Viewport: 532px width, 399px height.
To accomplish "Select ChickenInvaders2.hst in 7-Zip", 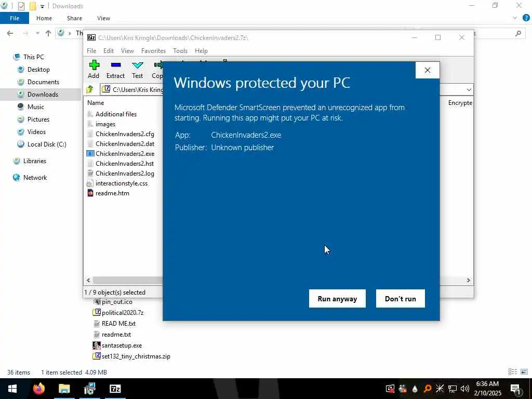I will [125, 164].
